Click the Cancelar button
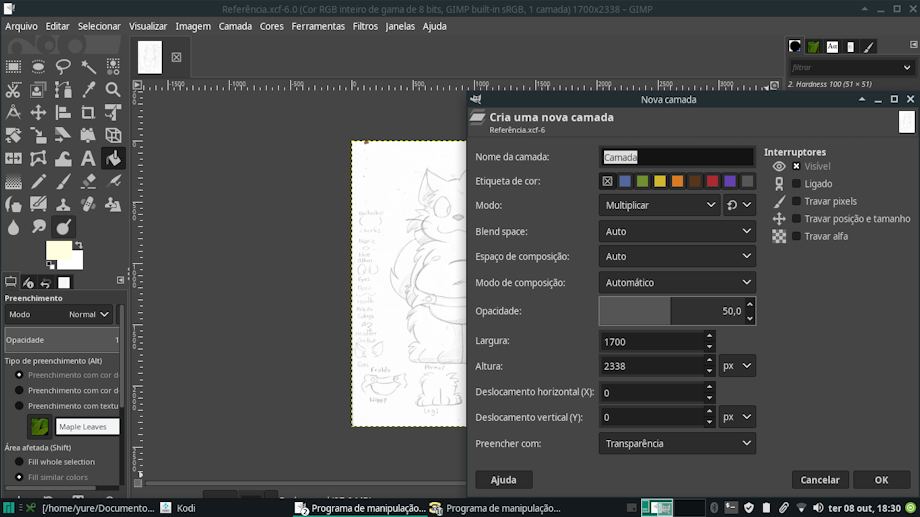Screen dimensions: 920x517 pyautogui.click(x=820, y=479)
